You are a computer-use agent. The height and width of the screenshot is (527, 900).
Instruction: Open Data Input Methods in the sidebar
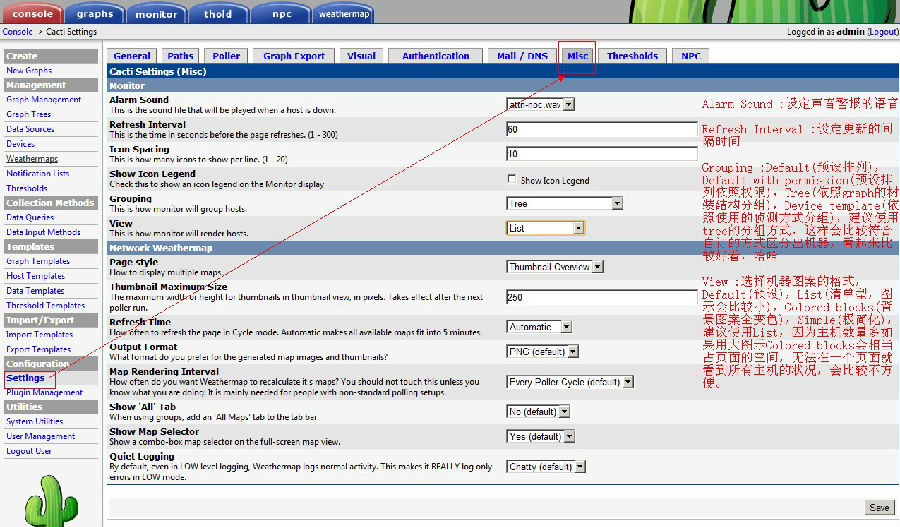coord(44,232)
